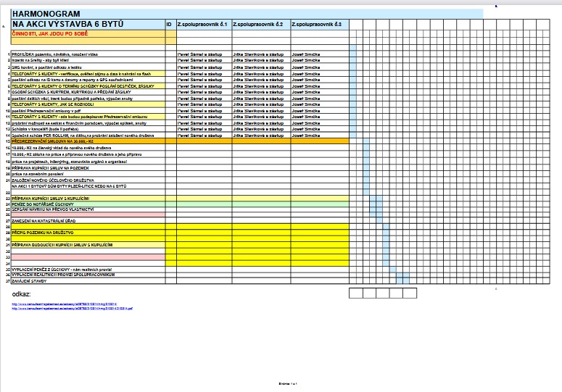Click row 9 'TELEFONÁTY S KLIENTY, JAK SE ROZHODLI'
Viewport: 562px width, 392px height.
pos(88,104)
